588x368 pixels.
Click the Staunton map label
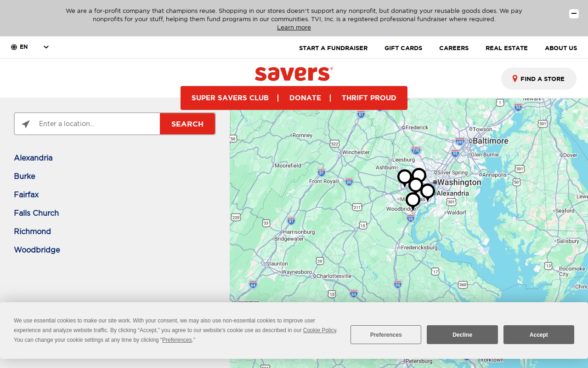277,264
